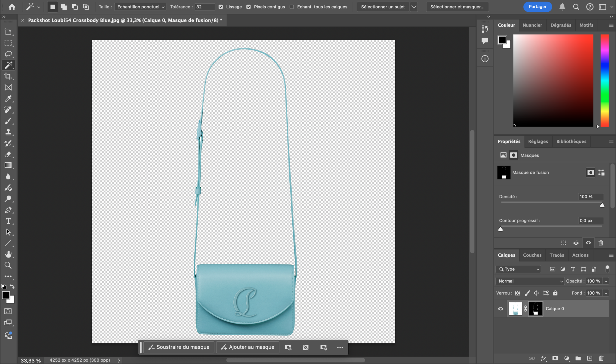Click Sélectionner et masquer button
Viewport: 616px width, 364px height.
457,7
